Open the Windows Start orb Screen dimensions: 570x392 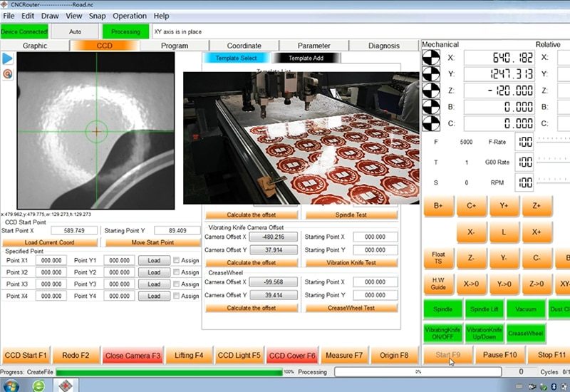tap(11, 386)
